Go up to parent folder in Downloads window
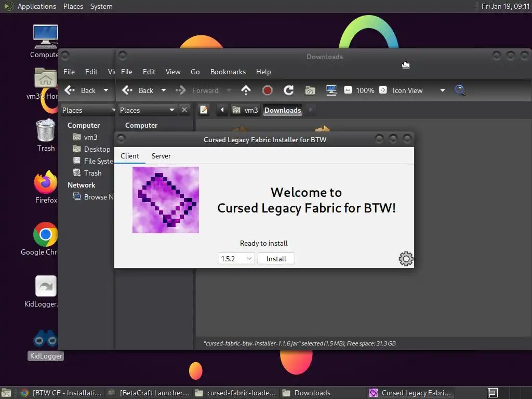 point(246,90)
